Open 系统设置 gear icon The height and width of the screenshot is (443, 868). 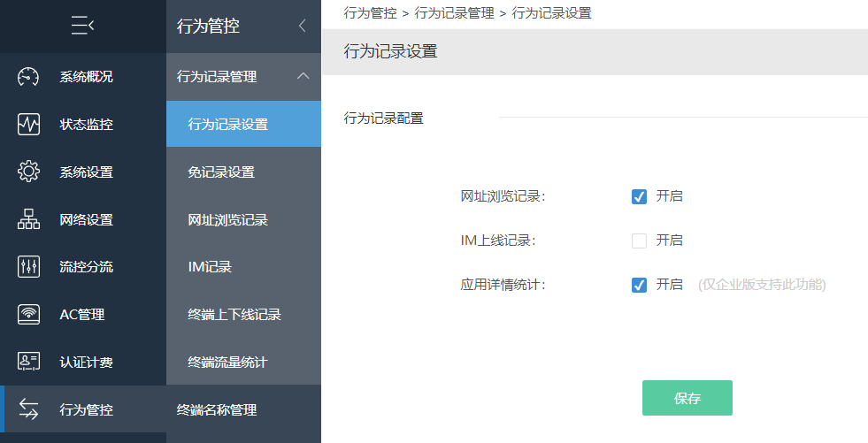28,172
